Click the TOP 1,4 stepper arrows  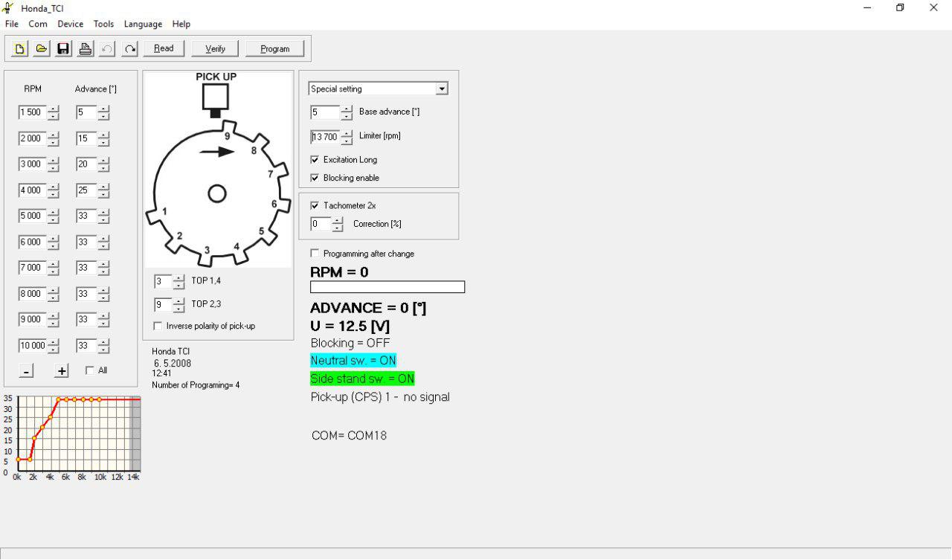178,282
